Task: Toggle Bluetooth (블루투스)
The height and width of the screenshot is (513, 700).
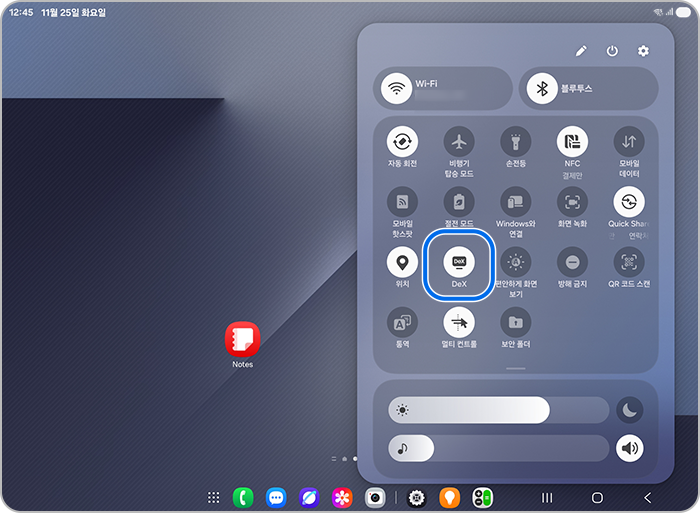Action: 543,88
